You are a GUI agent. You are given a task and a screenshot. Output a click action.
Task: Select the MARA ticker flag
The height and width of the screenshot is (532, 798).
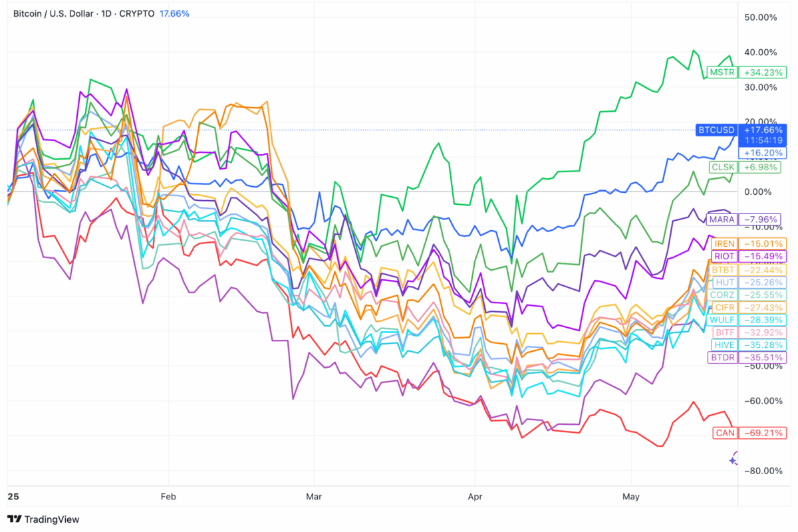[x=721, y=219]
